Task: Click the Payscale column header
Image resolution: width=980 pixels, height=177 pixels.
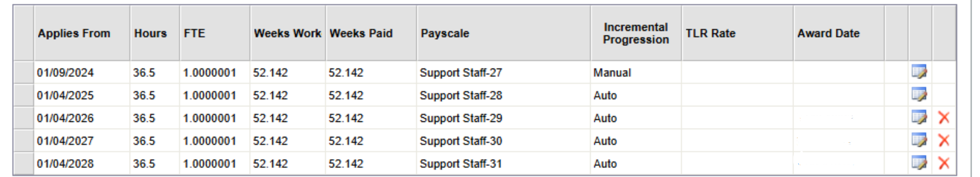Action: [445, 33]
